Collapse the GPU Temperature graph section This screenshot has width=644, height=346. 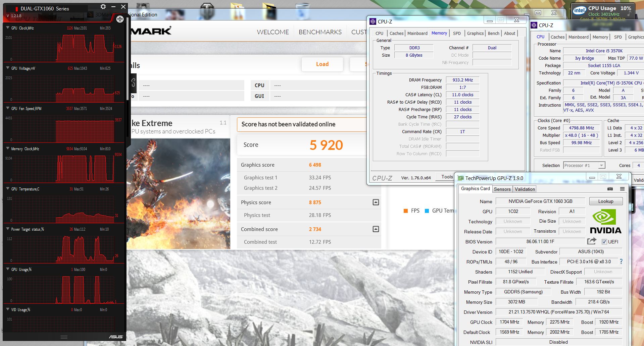point(8,189)
